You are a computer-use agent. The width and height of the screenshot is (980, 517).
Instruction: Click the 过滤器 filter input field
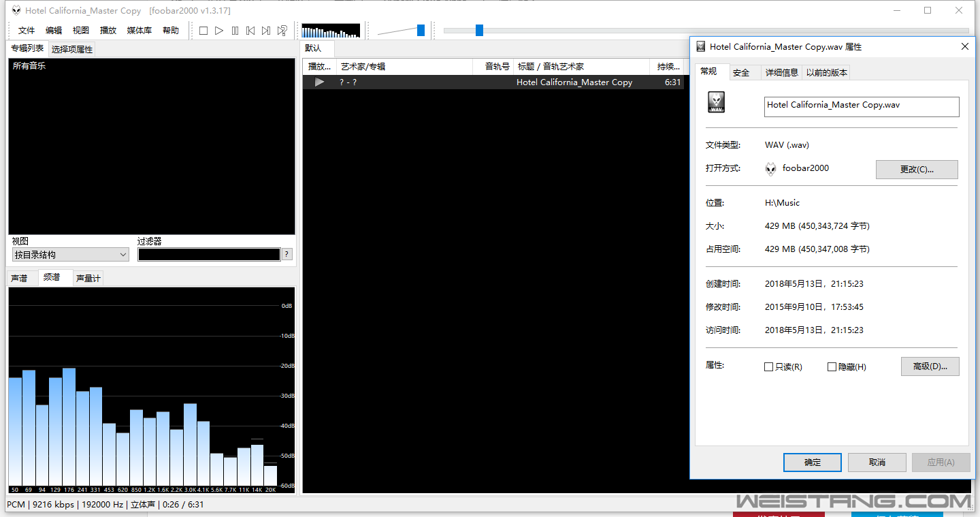209,255
